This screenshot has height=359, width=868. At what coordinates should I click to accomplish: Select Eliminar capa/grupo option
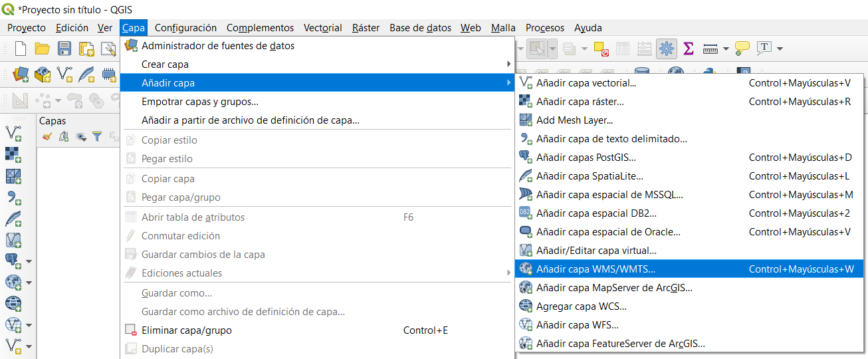click(186, 330)
